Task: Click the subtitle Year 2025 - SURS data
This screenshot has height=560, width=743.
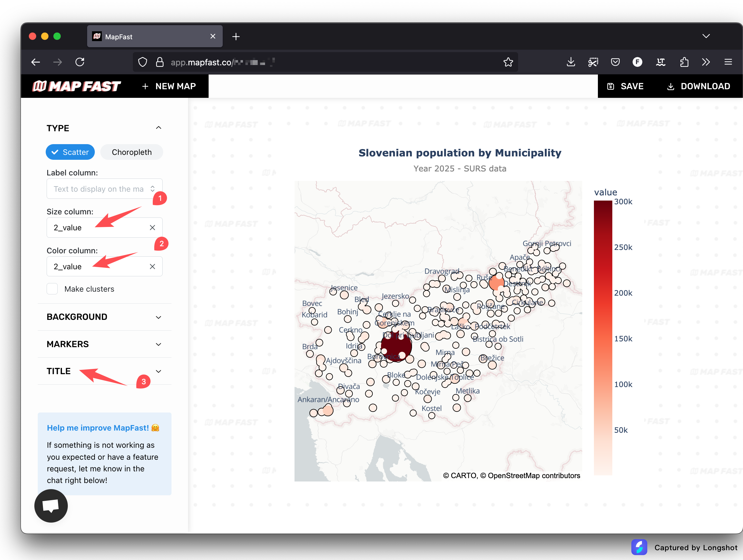Action: click(x=460, y=169)
